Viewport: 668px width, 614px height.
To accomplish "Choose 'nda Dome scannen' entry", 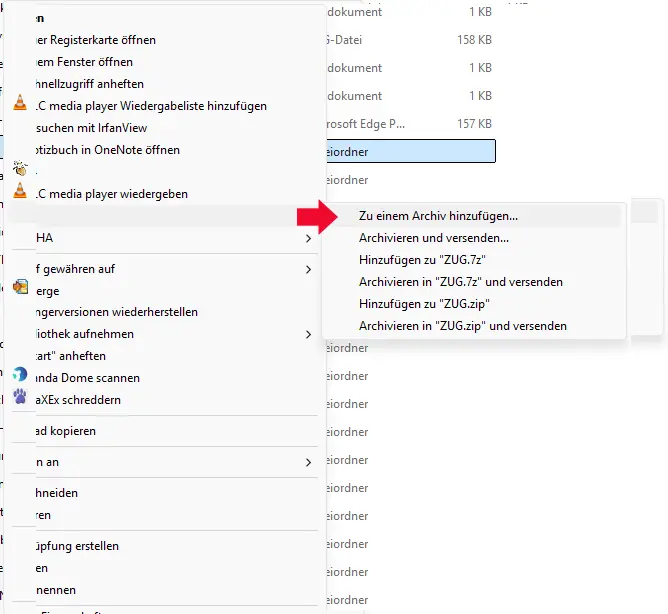I will coord(88,378).
